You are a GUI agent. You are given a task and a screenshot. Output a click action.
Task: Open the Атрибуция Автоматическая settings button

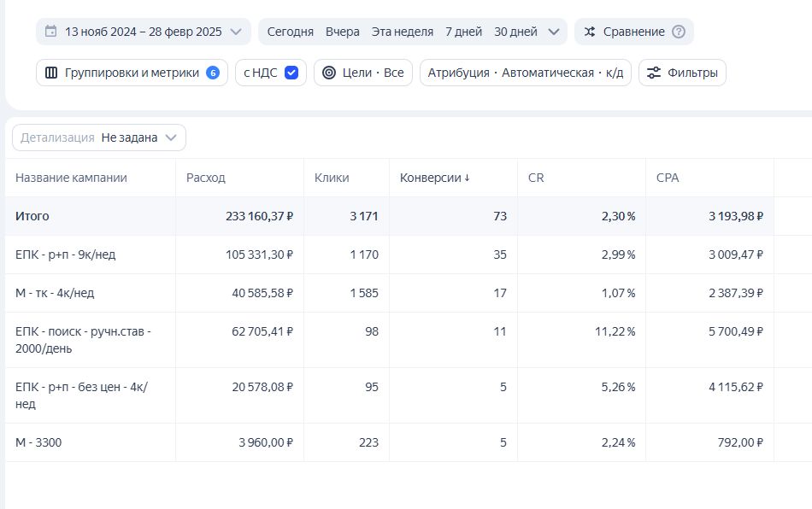(525, 73)
